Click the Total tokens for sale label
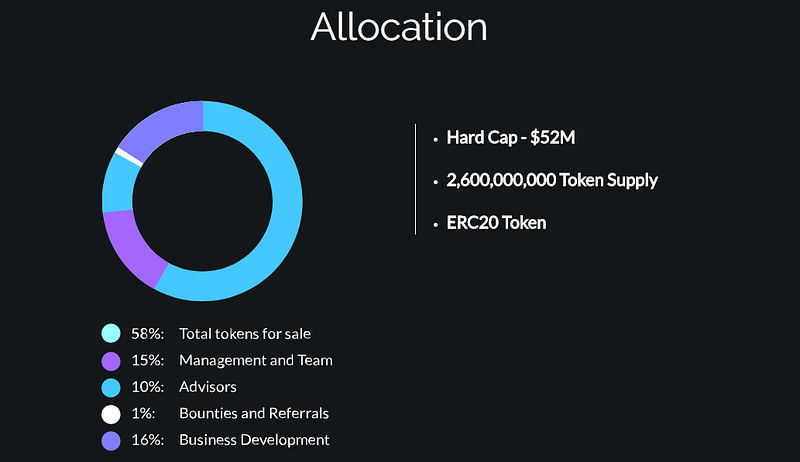The height and width of the screenshot is (462, 800). coord(245,333)
